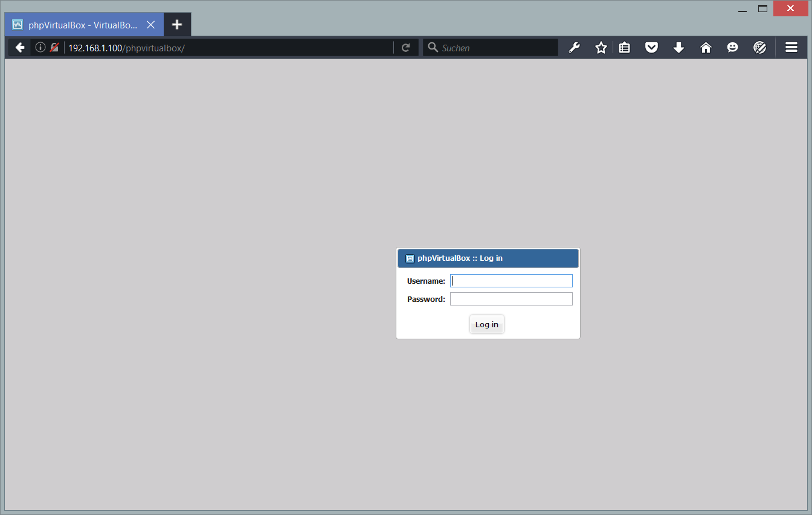Click the Password input field
The width and height of the screenshot is (812, 515).
[511, 299]
